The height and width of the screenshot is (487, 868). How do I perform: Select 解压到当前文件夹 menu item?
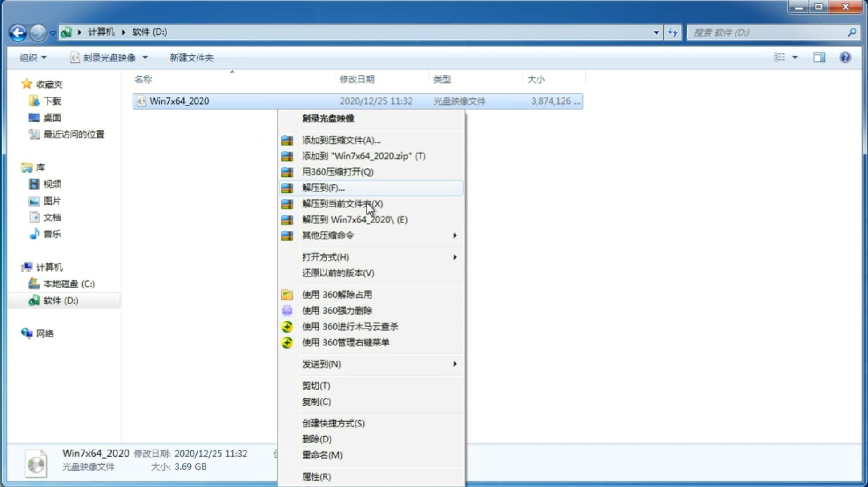[x=342, y=203]
